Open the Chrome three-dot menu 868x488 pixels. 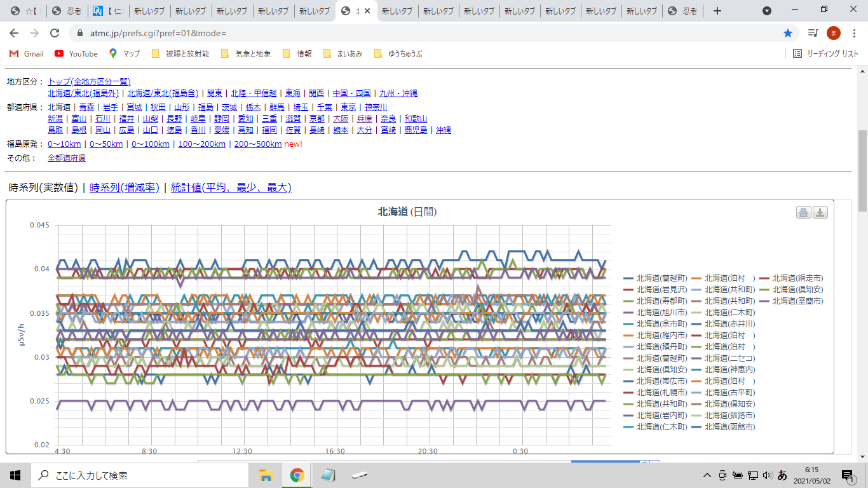pyautogui.click(x=855, y=33)
